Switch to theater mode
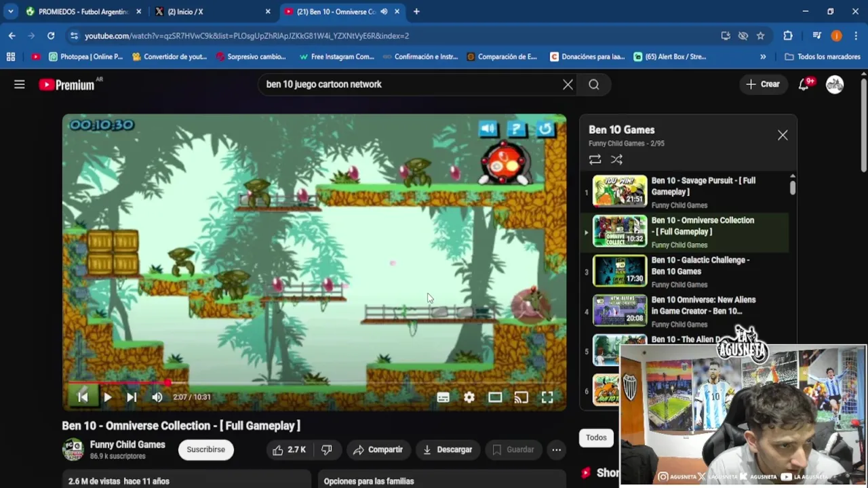 [x=495, y=398]
